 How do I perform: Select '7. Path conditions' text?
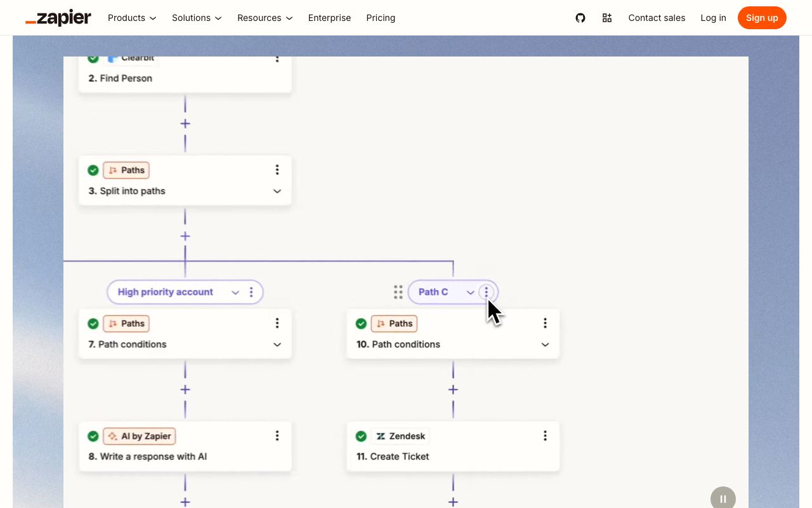coord(128,345)
